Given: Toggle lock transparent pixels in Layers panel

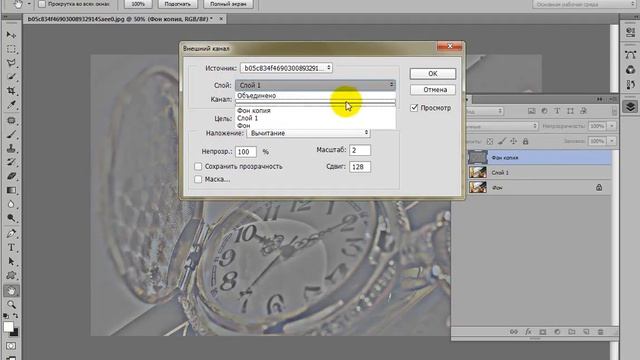Looking at the screenshot, I should click(x=490, y=141).
